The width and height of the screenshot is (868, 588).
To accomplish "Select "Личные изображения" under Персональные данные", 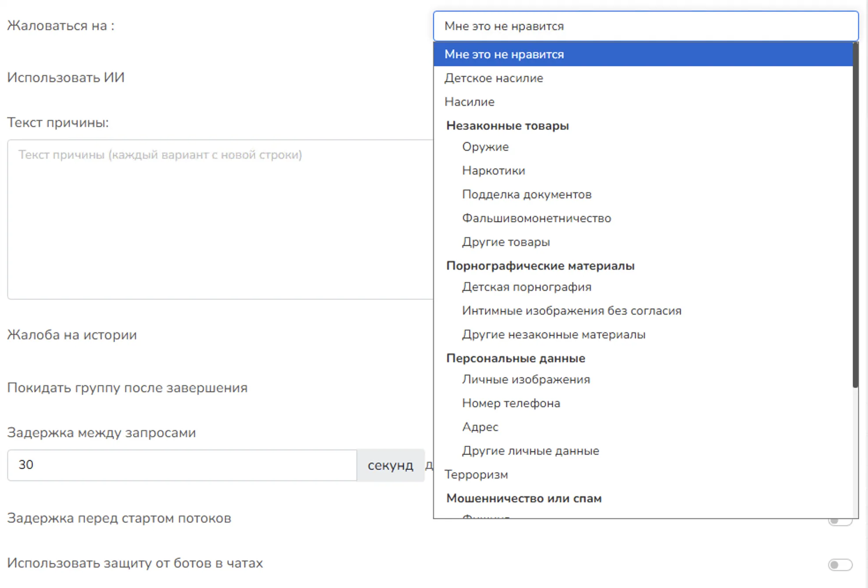I will pos(526,379).
